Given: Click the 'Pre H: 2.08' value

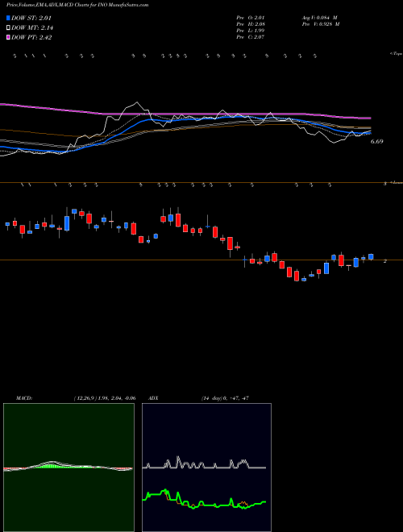Looking at the screenshot, I should 251,24.
